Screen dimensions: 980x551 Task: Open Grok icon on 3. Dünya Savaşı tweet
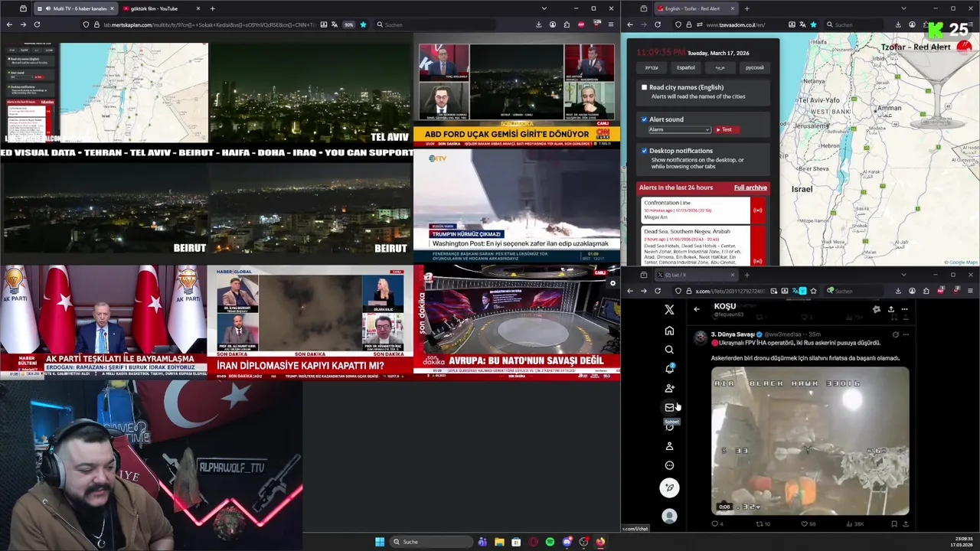click(895, 334)
